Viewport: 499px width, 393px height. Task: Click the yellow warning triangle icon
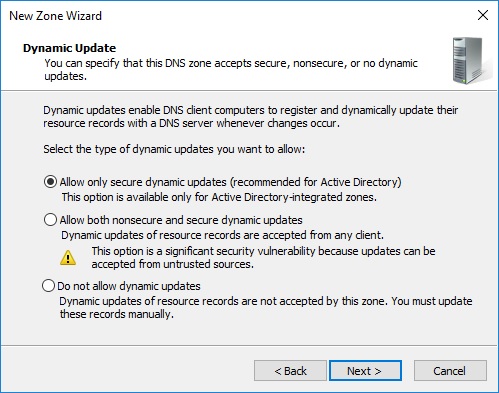click(68, 258)
